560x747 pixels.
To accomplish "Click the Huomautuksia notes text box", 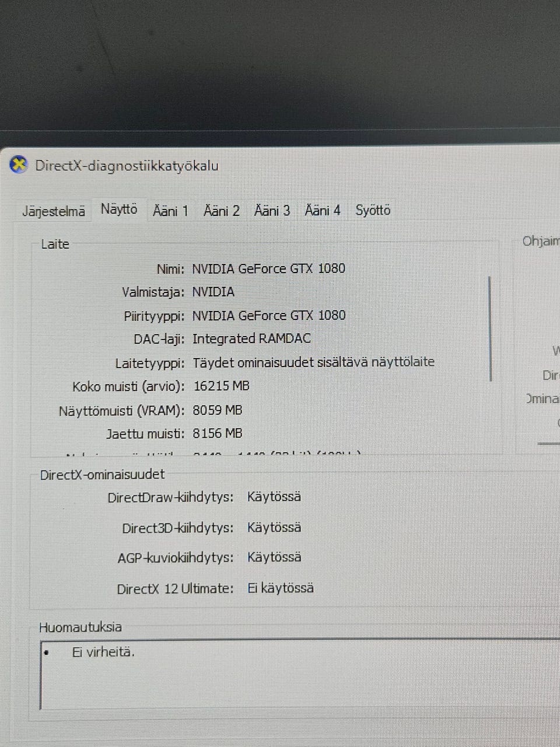I will tap(300, 674).
